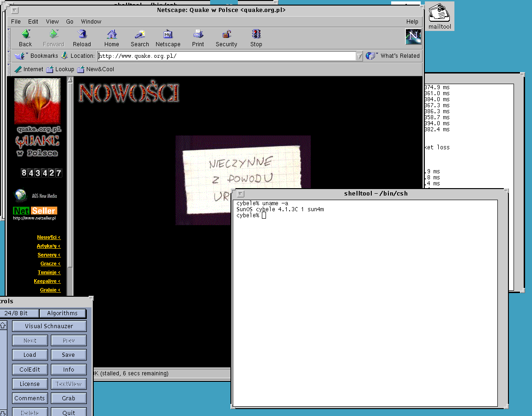
Task: Follow the Nowości link in sidebar
Action: click(48, 238)
